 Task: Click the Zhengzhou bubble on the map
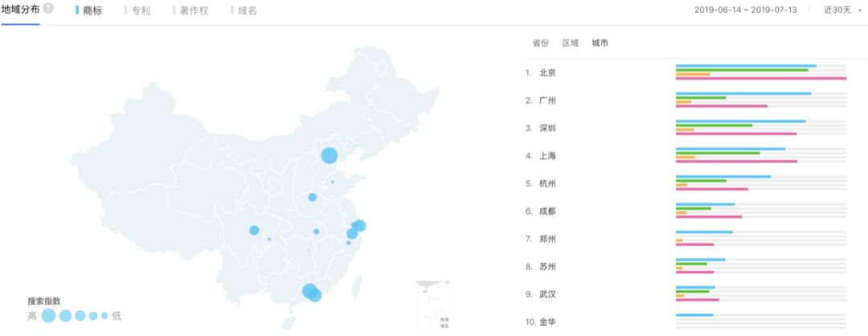tap(312, 197)
